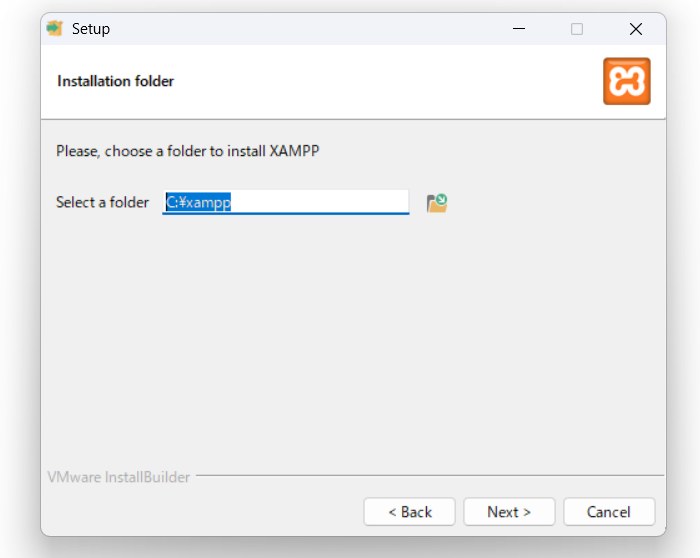
Task: Cancel the XAMPP installation
Action: pyautogui.click(x=608, y=512)
